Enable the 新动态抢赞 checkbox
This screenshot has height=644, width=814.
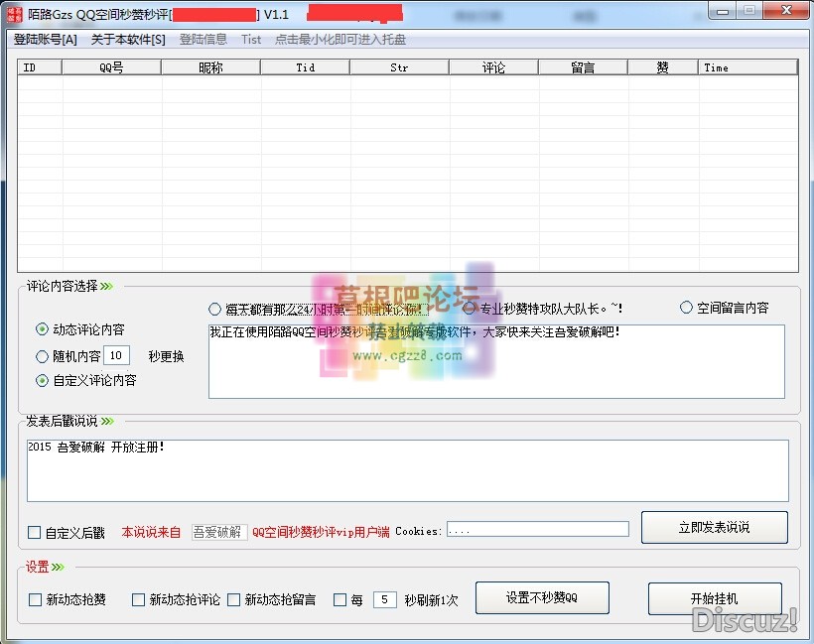(34, 599)
